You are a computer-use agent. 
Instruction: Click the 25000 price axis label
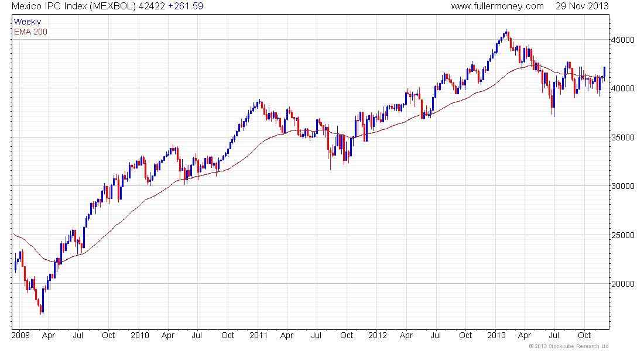tap(623, 235)
